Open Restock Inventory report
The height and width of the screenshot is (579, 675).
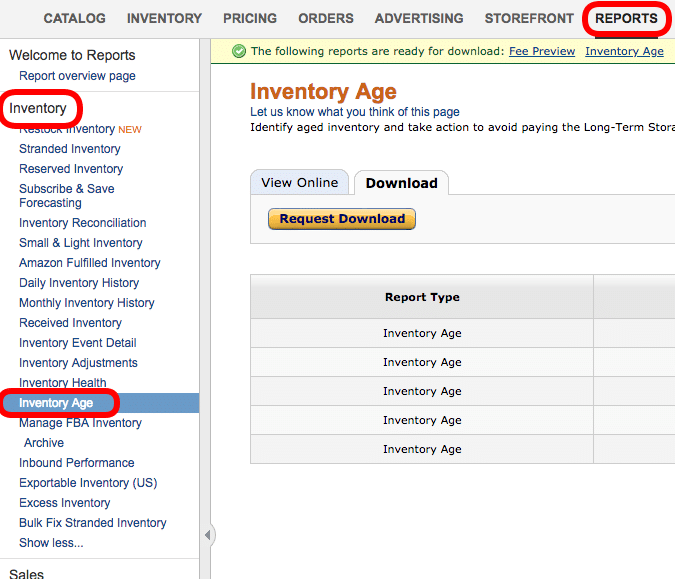(67, 129)
